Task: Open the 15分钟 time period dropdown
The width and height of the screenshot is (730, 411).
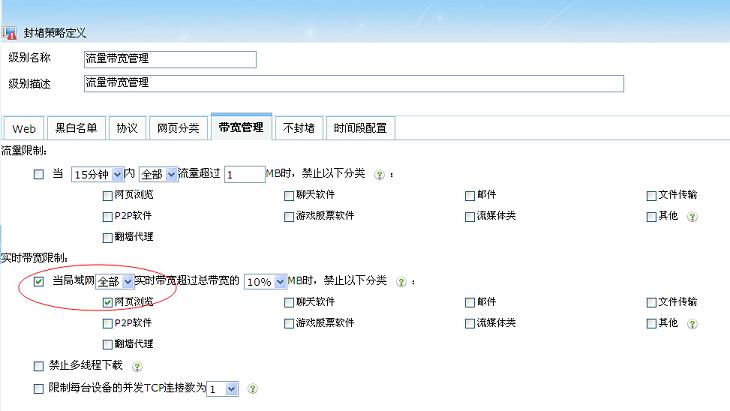Action: pos(98,174)
